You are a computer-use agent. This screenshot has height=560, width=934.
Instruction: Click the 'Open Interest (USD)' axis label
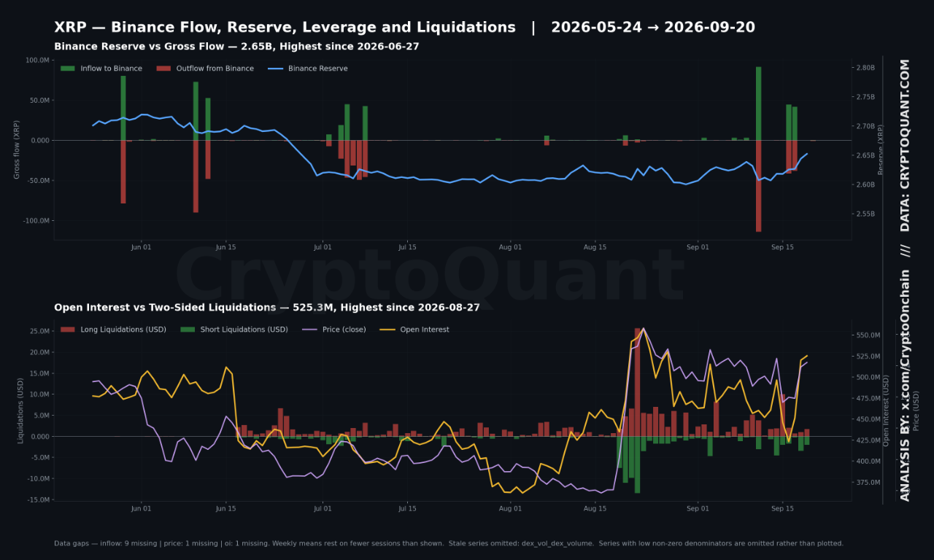[x=887, y=411]
